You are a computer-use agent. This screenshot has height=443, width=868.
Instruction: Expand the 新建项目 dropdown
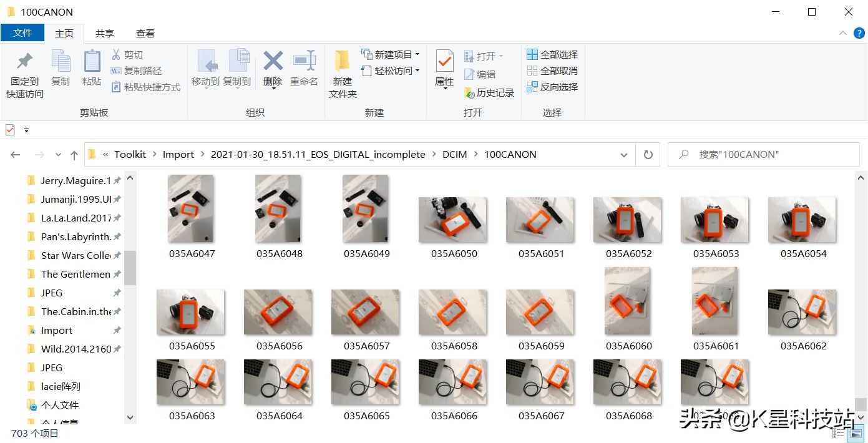pyautogui.click(x=417, y=55)
